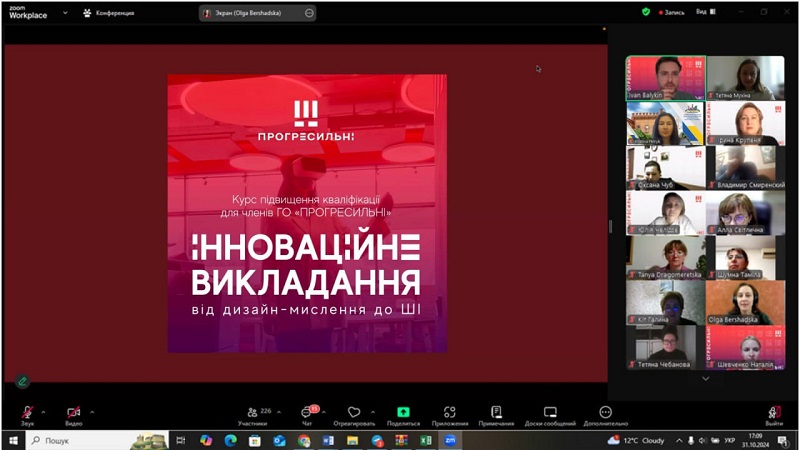Select Кіт Галина video thumbnail
Image resolution: width=800 pixels, height=450 pixels.
pyautogui.click(x=666, y=302)
